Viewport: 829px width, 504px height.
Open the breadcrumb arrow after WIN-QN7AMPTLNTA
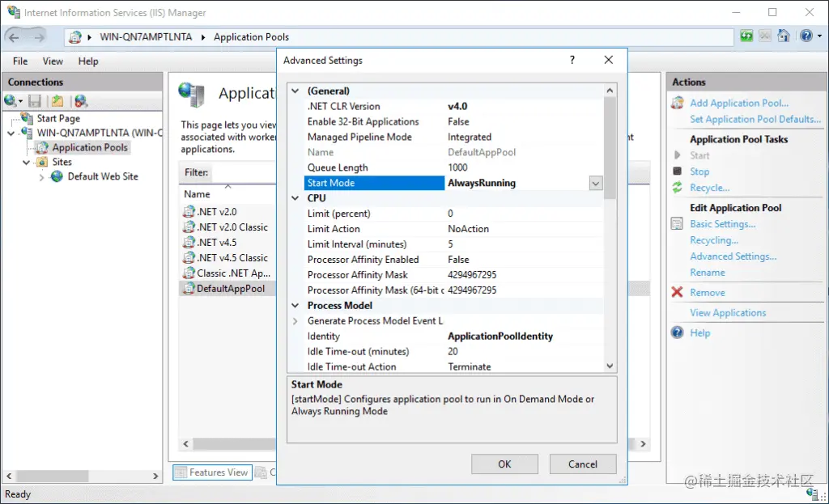pyautogui.click(x=203, y=37)
